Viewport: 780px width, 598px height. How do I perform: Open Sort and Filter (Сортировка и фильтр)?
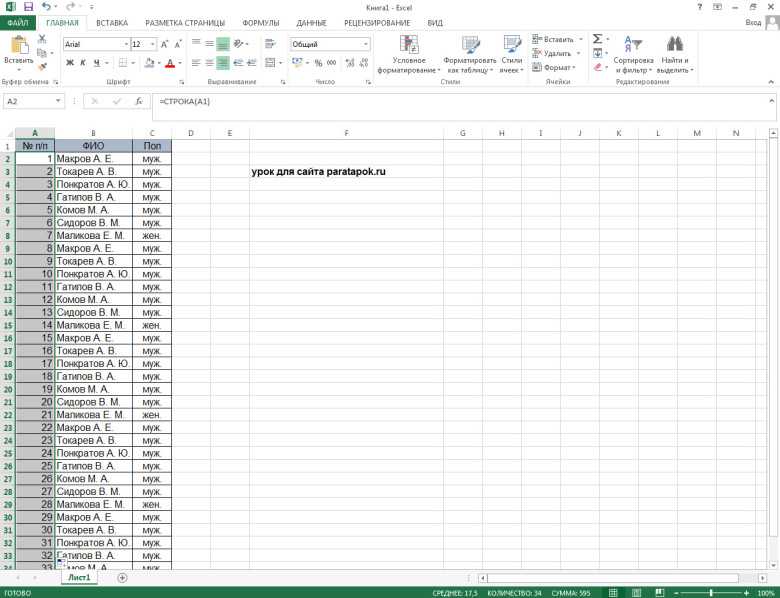[633, 54]
